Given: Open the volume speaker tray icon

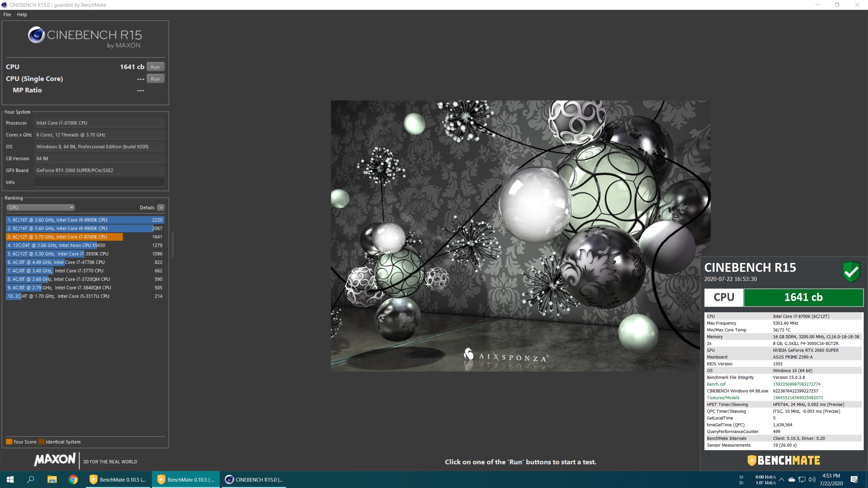Looking at the screenshot, I should point(812,480).
